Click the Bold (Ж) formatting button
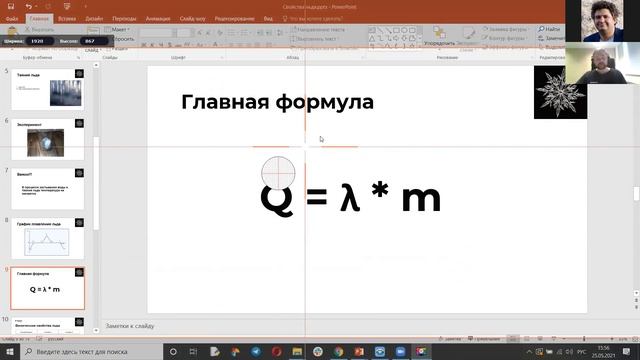This screenshot has width=640, height=360. point(144,45)
